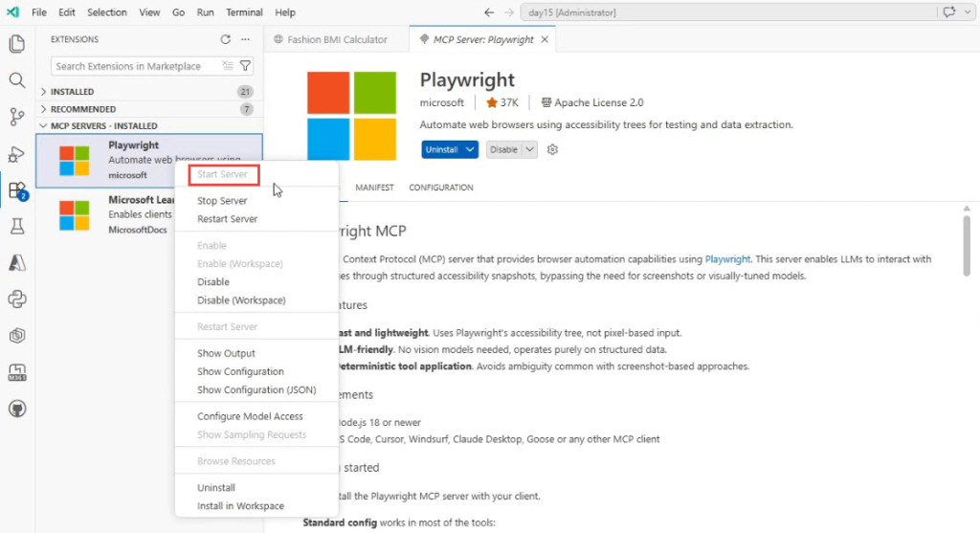Open Extensions view icon with badge
The height and width of the screenshot is (533, 980).
pyautogui.click(x=17, y=190)
